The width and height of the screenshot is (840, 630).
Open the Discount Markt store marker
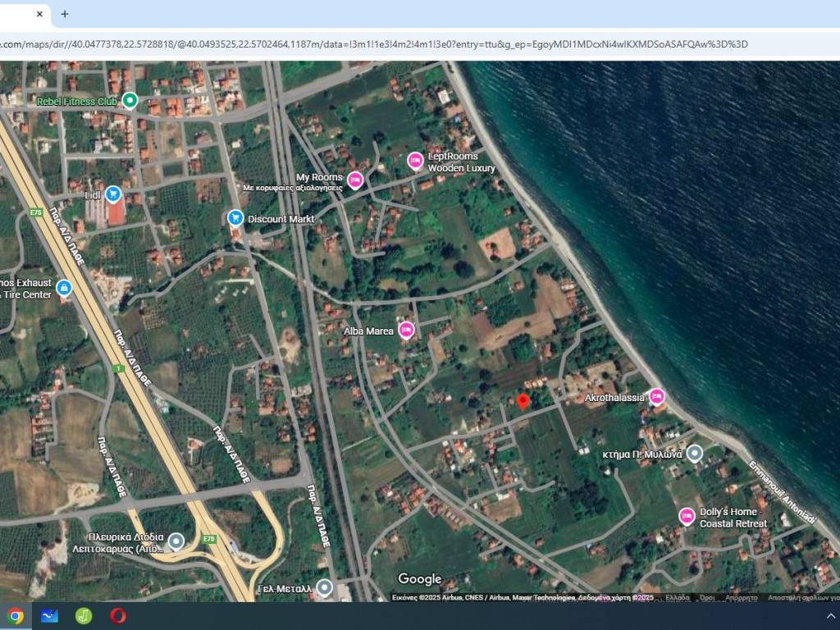(235, 218)
